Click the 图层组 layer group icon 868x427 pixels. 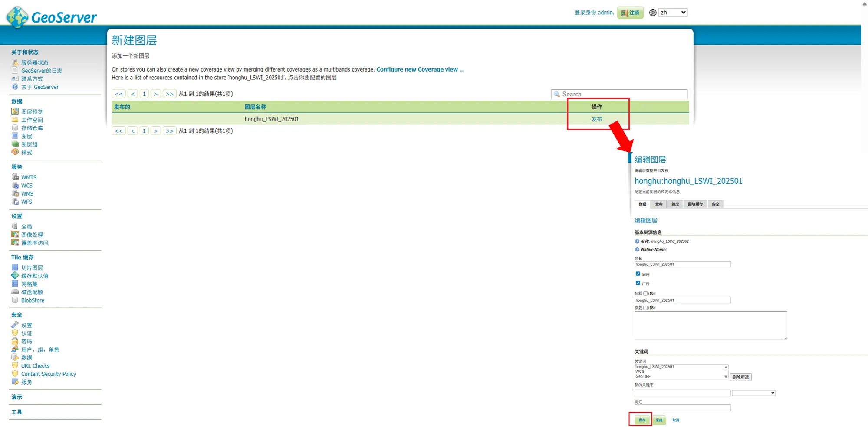coord(15,144)
